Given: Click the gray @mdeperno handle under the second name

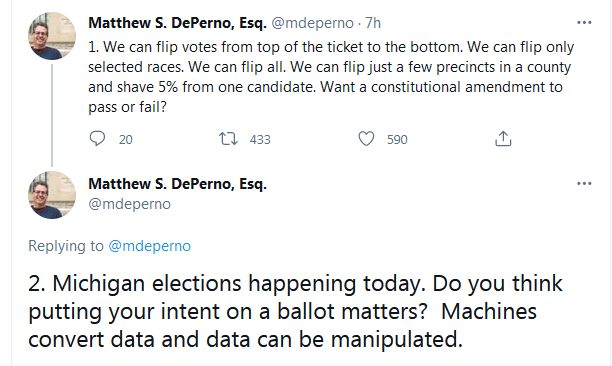Looking at the screenshot, I should point(129,204).
